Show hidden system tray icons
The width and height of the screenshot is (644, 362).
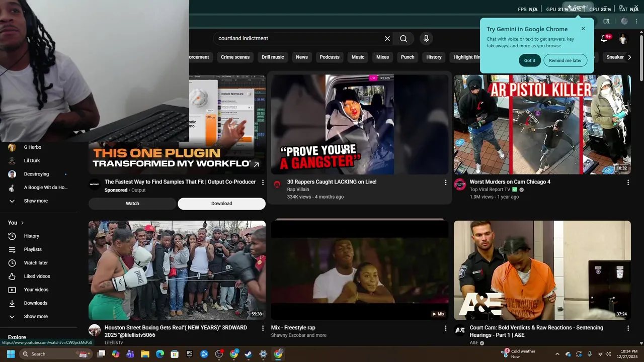click(x=557, y=354)
